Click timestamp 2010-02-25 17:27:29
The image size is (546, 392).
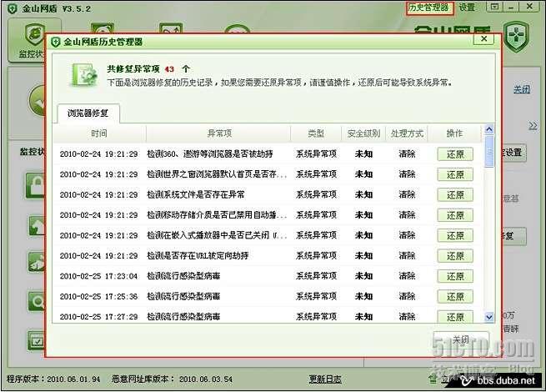(x=99, y=317)
